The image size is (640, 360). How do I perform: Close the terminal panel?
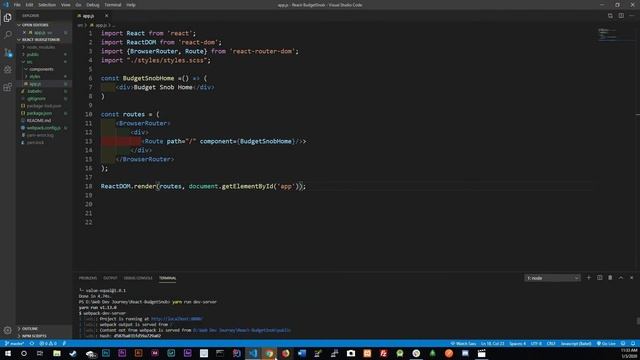click(631, 278)
